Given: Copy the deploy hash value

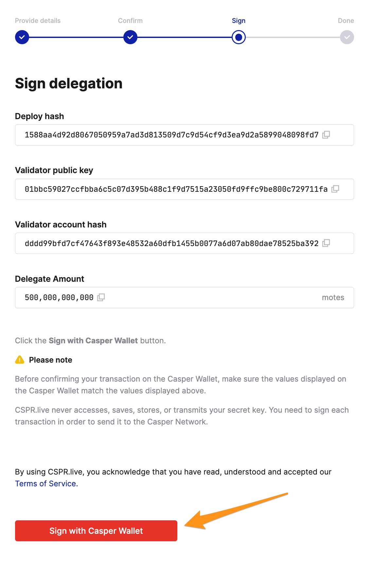Looking at the screenshot, I should coord(326,135).
